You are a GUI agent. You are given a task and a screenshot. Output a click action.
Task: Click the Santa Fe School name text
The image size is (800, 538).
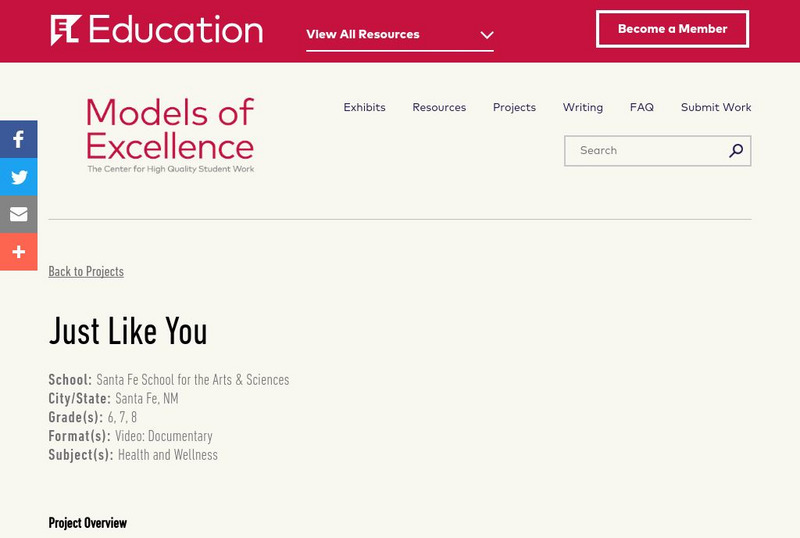192,380
